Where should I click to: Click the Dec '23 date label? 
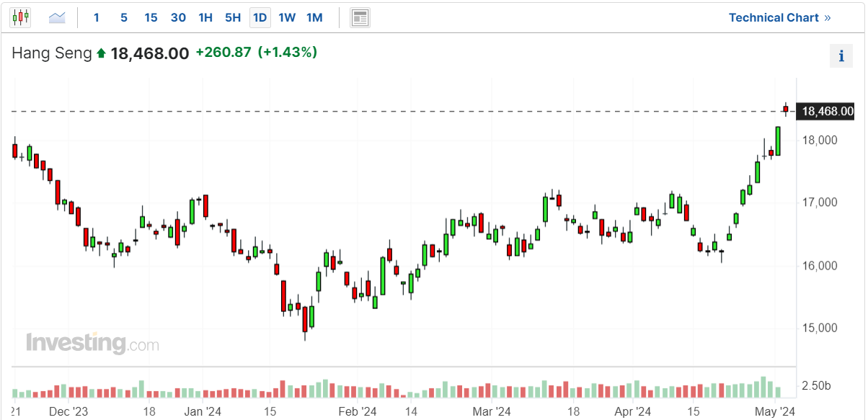pyautogui.click(x=69, y=411)
